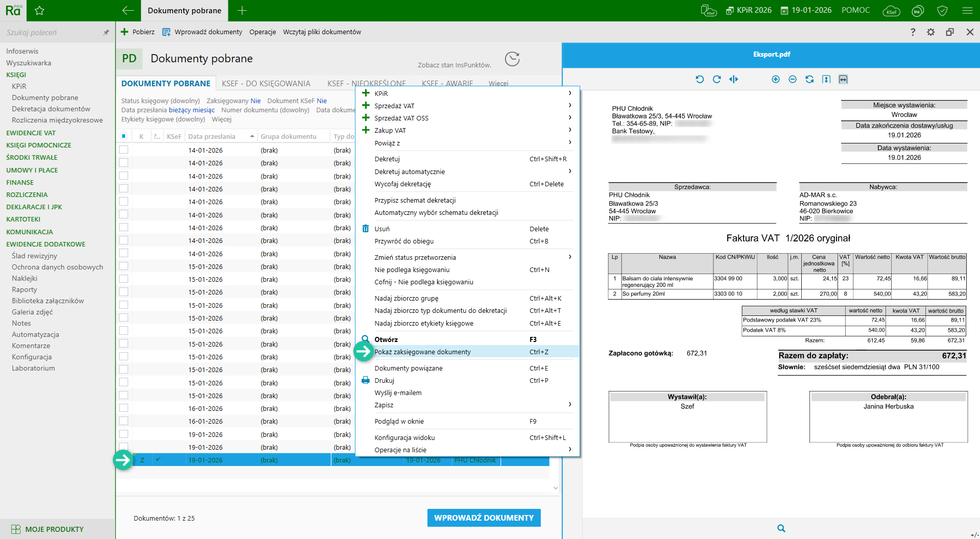Zoom out of the invoice preview

[792, 79]
